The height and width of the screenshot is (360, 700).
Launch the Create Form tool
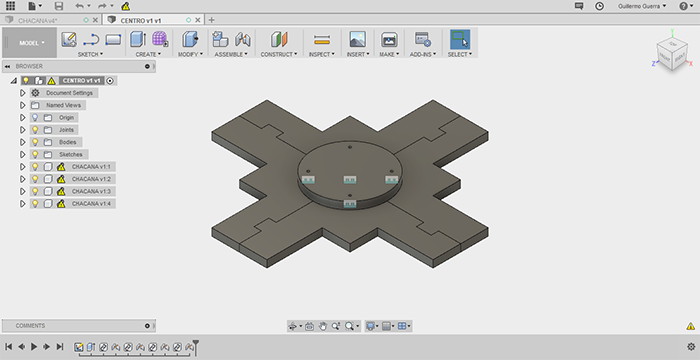point(160,39)
